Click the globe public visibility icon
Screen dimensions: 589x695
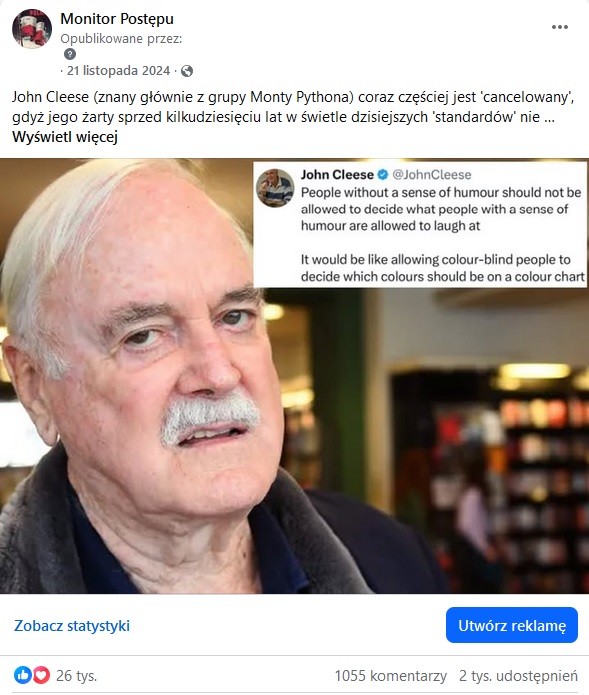[x=187, y=71]
